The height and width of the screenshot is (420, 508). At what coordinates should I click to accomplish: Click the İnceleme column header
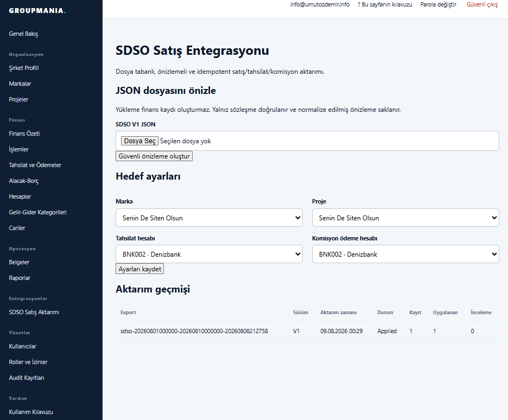[481, 313]
